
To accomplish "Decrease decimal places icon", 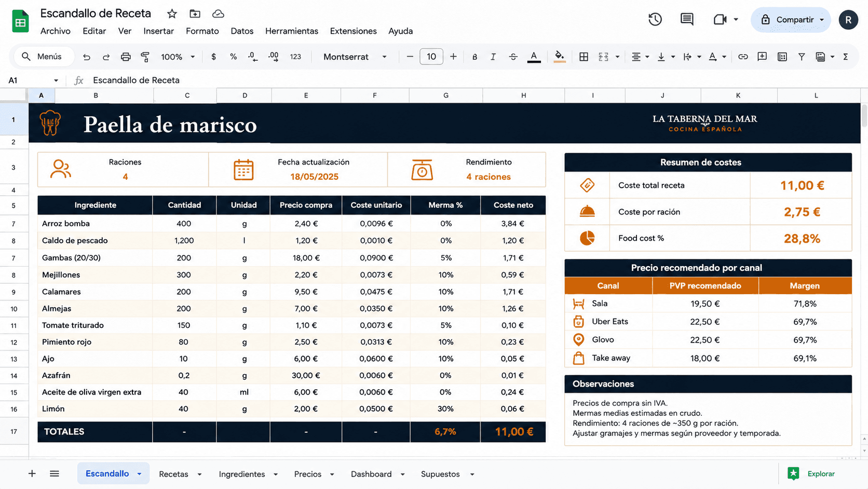I will (253, 57).
